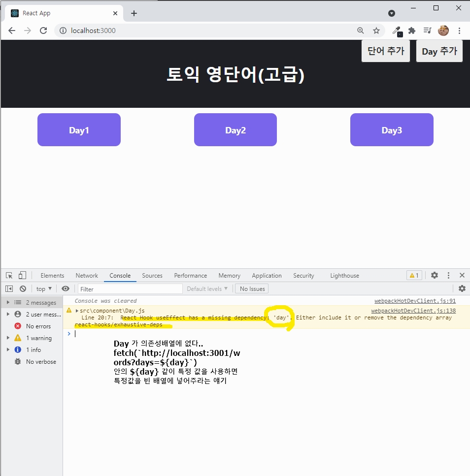This screenshot has width=470, height=476.
Task: Open the Default levels dropdown
Action: click(207, 288)
